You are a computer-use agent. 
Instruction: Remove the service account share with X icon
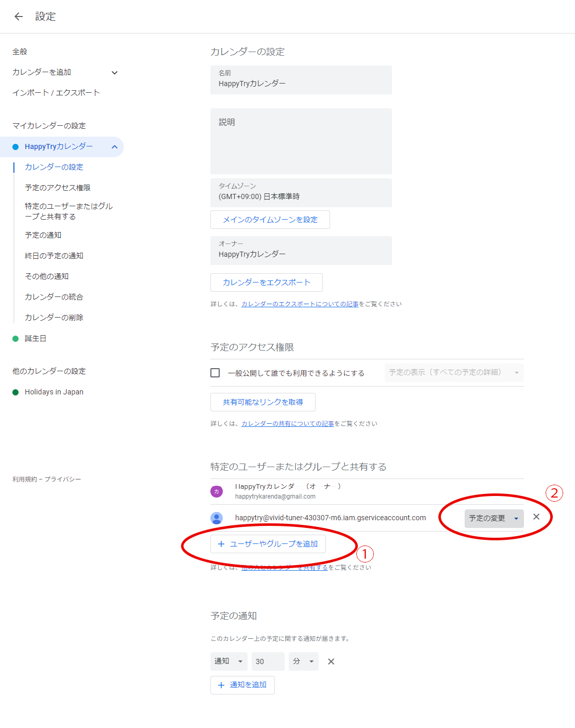[536, 517]
